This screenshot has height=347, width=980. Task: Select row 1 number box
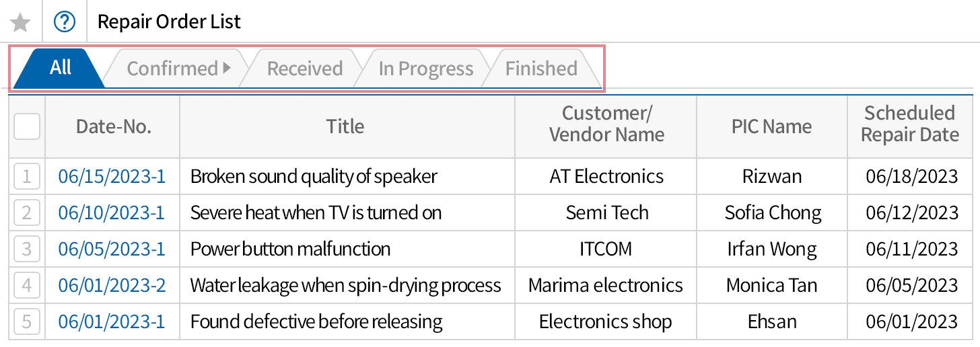pyautogui.click(x=27, y=177)
